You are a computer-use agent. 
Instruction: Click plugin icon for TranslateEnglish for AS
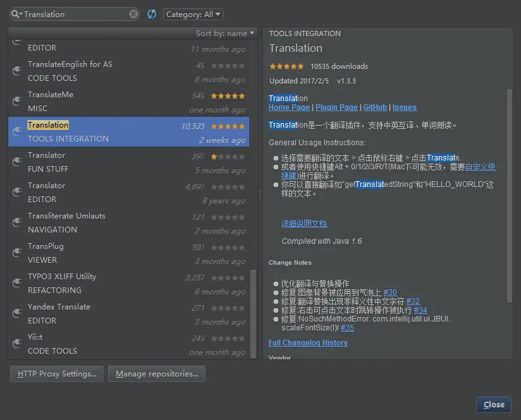click(16, 70)
